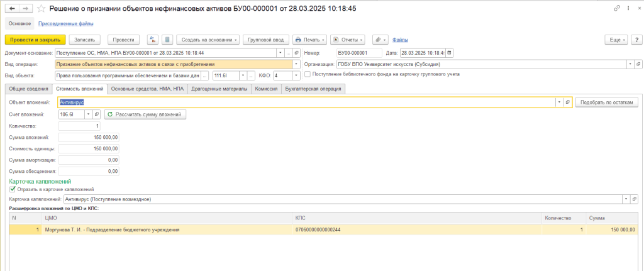This screenshot has width=644, height=271.
Task: Click the paperclip attachments icon
Action: pos(379,40)
